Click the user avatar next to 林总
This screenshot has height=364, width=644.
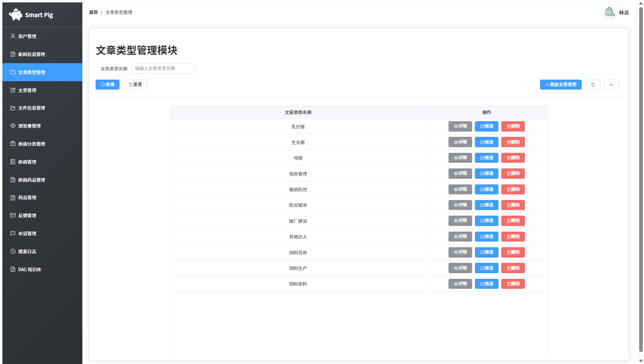pos(609,12)
